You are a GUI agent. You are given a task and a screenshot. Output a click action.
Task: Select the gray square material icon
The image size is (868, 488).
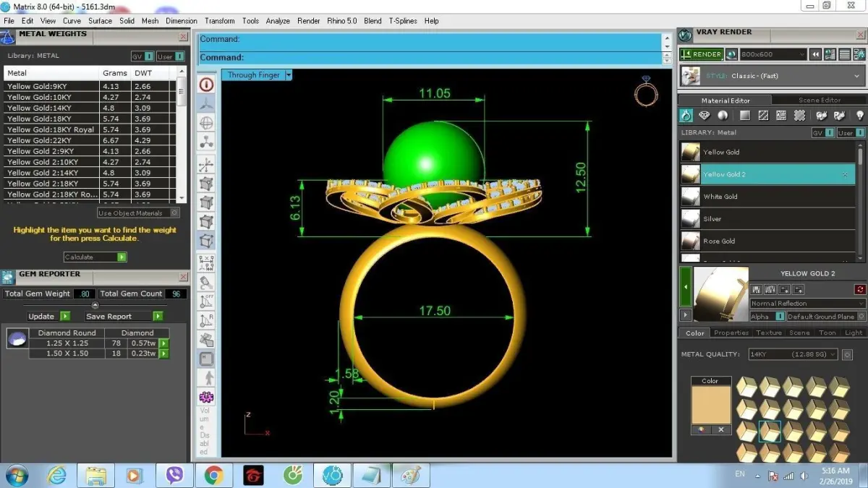coord(744,116)
